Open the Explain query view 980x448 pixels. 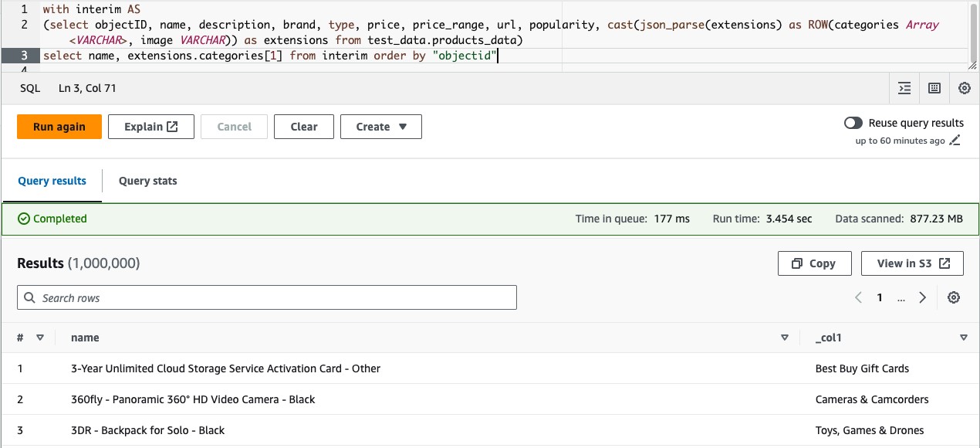coord(151,126)
